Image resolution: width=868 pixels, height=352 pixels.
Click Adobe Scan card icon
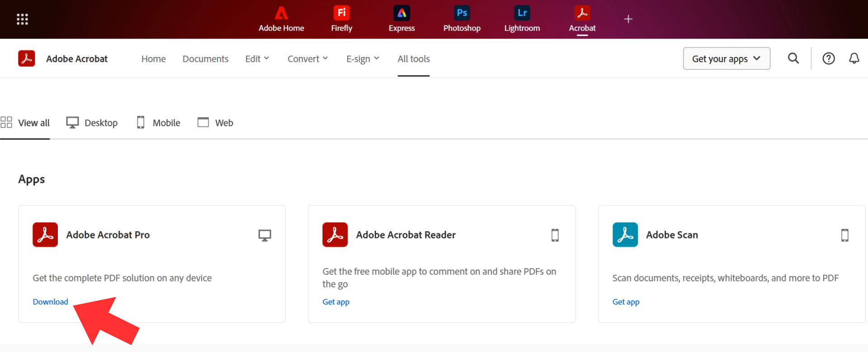click(625, 234)
